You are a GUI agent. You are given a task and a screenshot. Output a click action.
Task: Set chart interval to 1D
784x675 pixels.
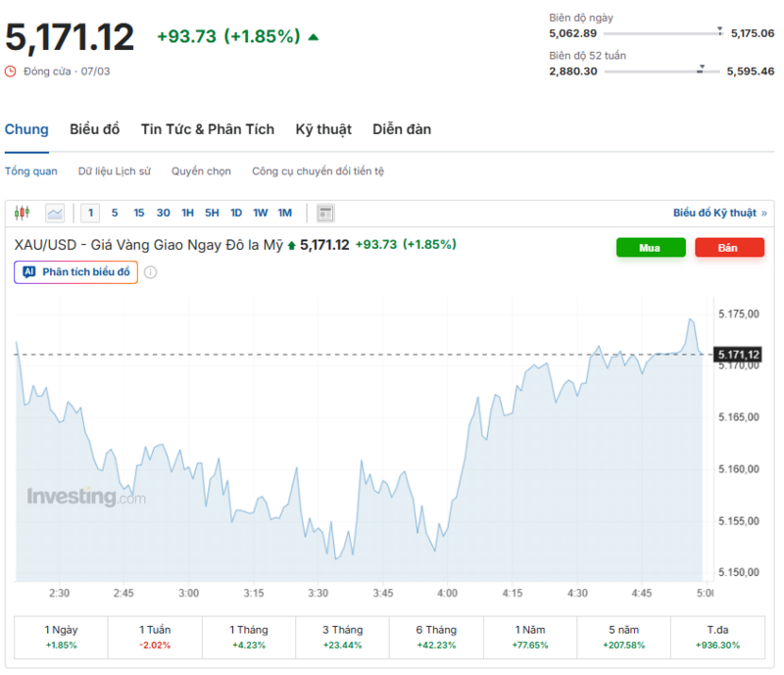coord(236,213)
